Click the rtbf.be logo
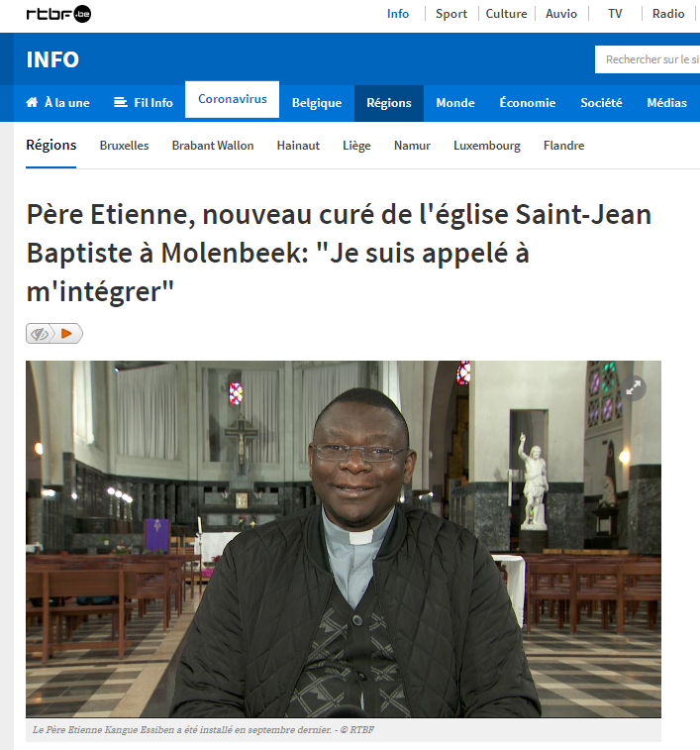The width and height of the screenshot is (700, 750). pyautogui.click(x=58, y=14)
